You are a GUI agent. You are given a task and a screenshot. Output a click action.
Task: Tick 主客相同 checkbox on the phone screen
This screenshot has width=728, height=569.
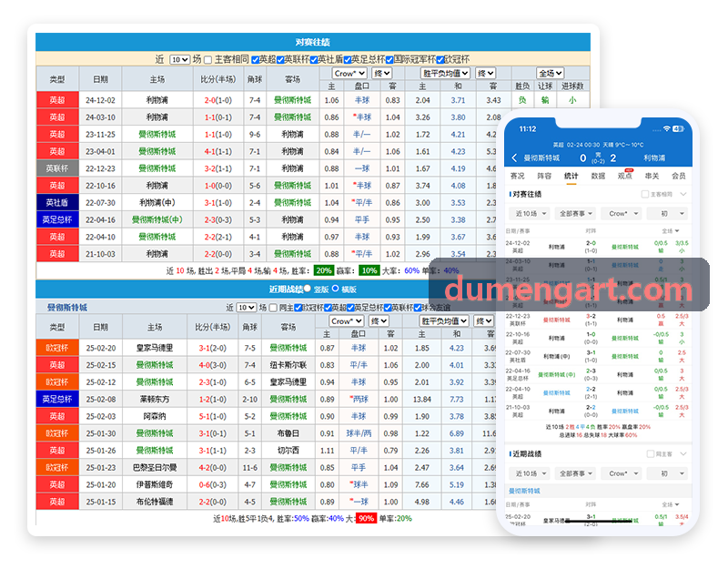(645, 194)
